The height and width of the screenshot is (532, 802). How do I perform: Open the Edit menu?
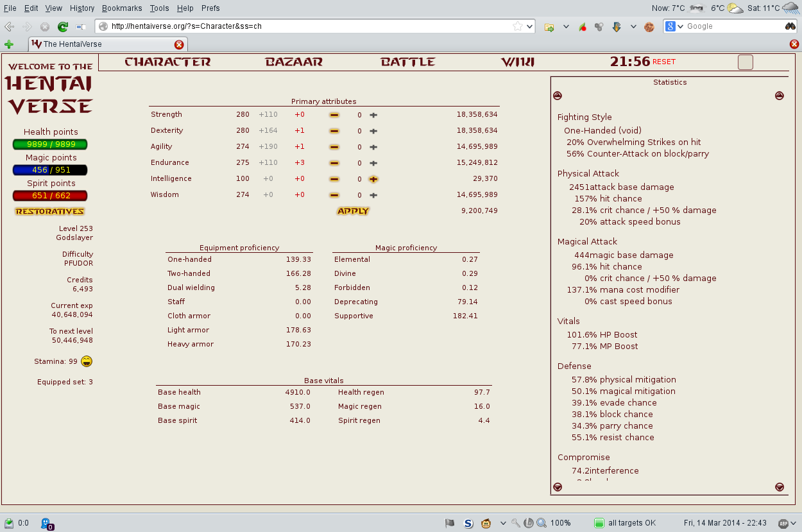pos(31,8)
